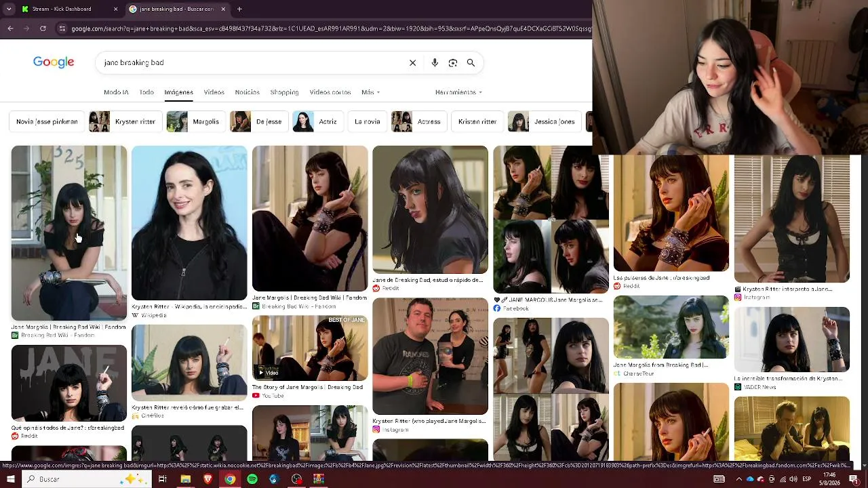
Task: Open 'Las pulseras de Jane' Reddit result link
Action: pos(661,278)
